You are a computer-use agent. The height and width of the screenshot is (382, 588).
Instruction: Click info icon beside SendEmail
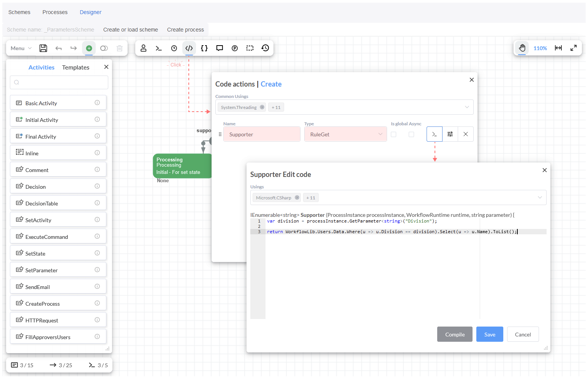pyautogui.click(x=97, y=286)
